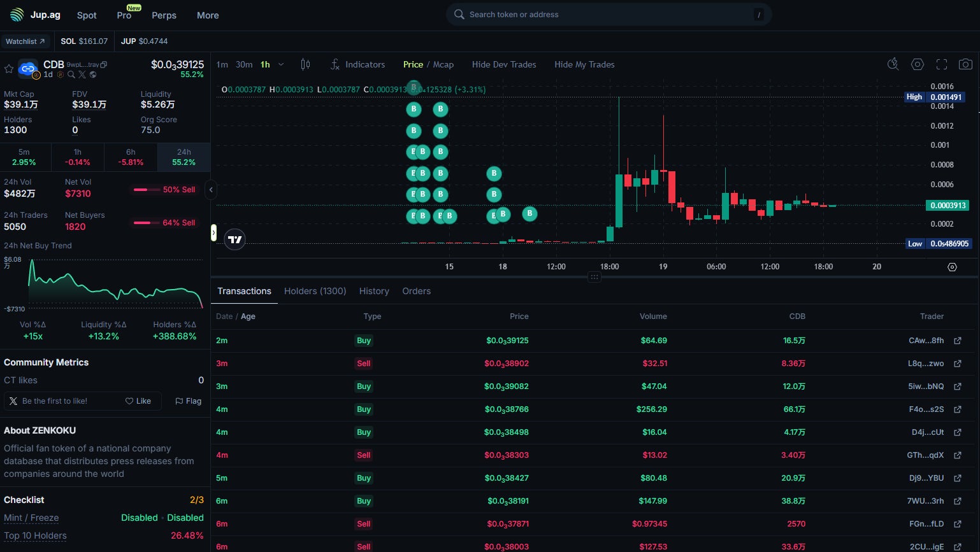Open the CDB token logo thumbnail
Screen dimensions: 980x552
(28, 69)
